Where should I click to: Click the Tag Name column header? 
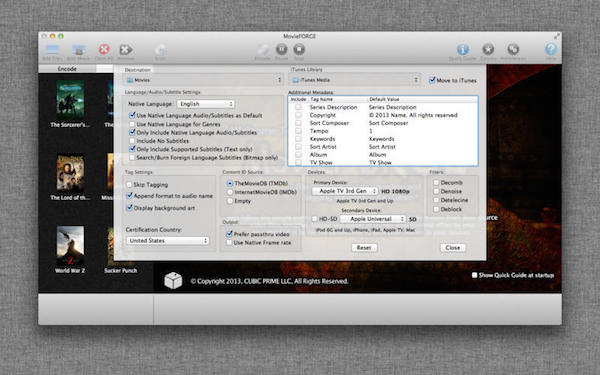[321, 99]
